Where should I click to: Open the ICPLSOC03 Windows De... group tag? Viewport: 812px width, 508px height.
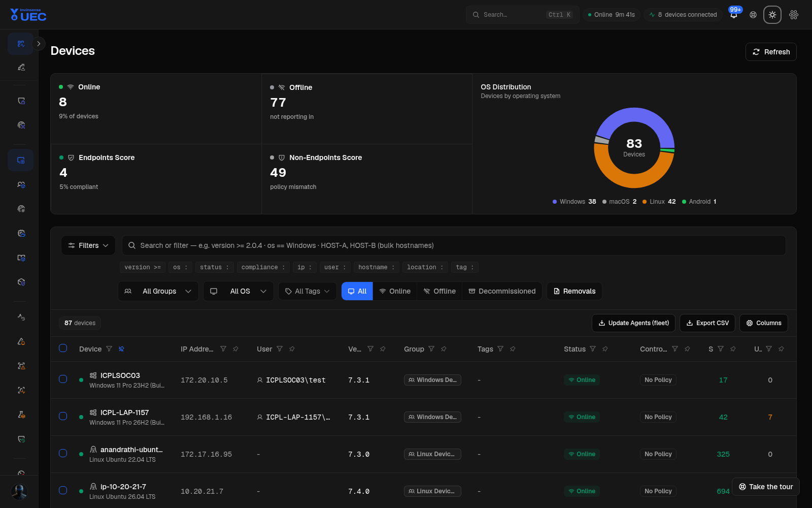[x=432, y=380]
